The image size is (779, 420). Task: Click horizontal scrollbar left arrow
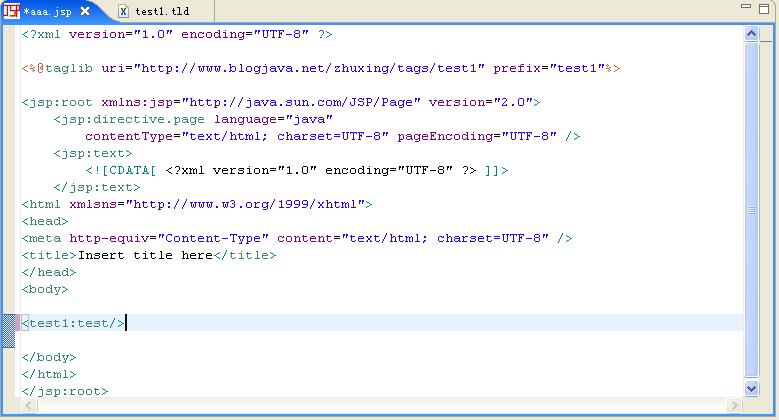pos(29,406)
